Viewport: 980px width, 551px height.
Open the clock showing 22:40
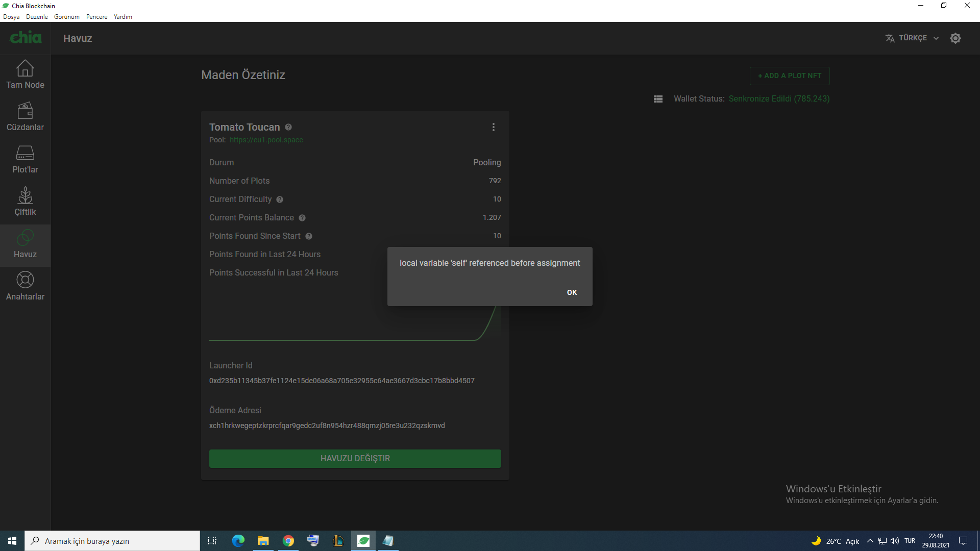(x=936, y=541)
